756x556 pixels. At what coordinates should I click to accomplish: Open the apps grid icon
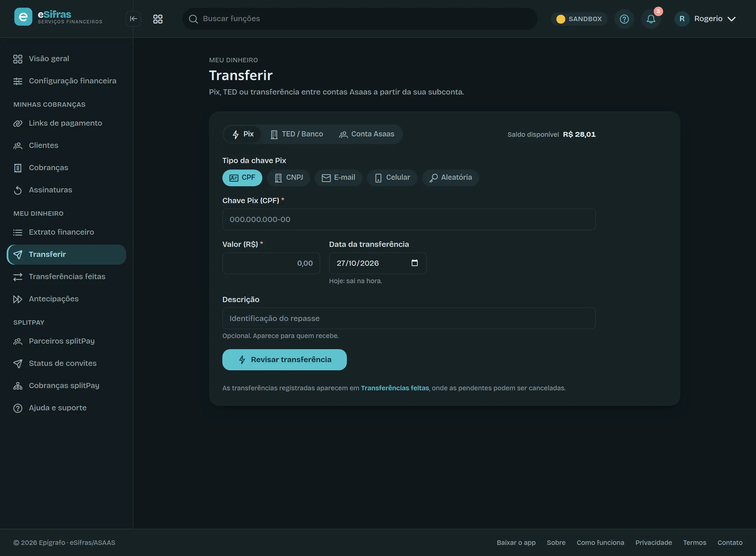(158, 19)
